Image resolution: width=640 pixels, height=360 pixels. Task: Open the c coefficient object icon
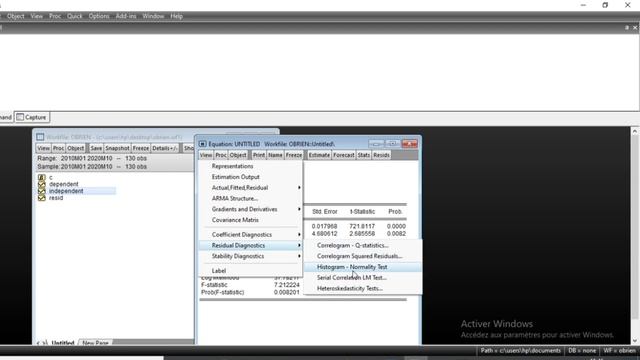(42, 178)
